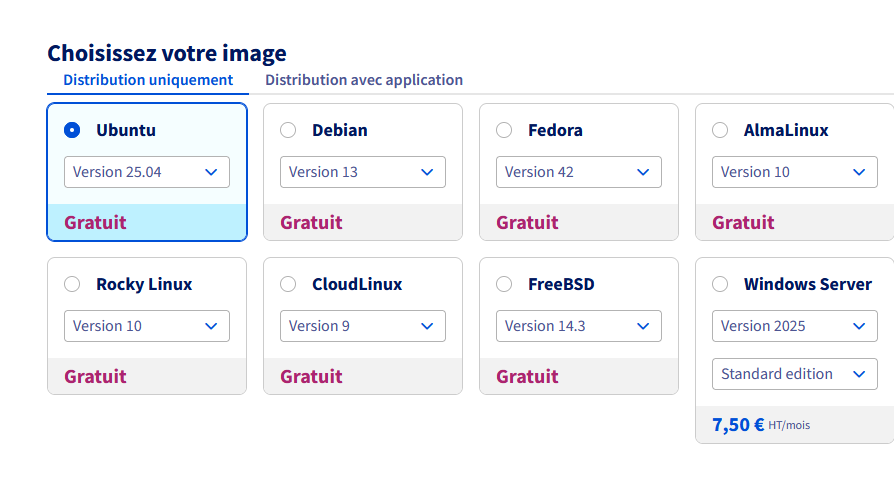Select the Ubuntu radio button
Screen dimensions: 894x497
(x=72, y=130)
